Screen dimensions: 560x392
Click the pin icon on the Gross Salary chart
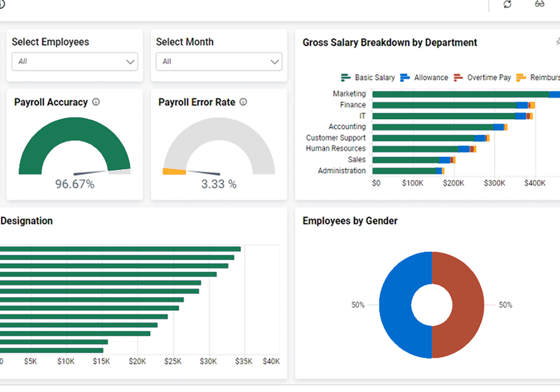(557, 41)
